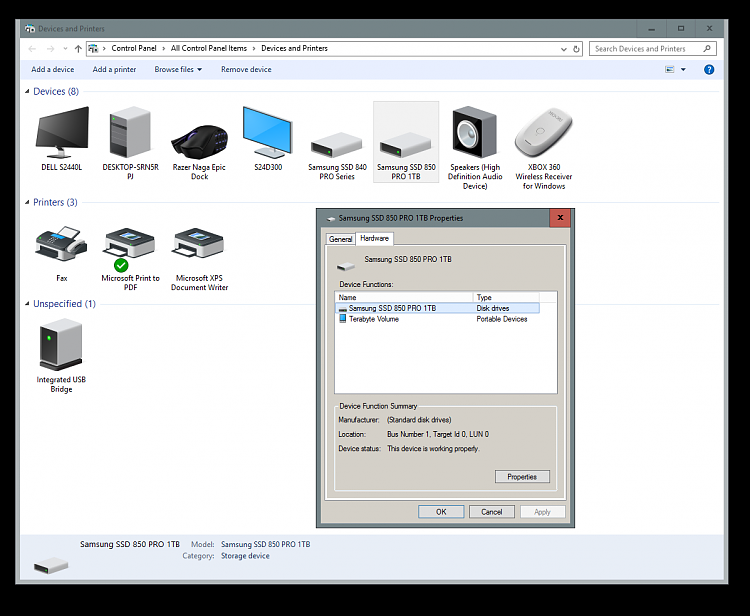Switch to the Hardware tab
This screenshot has height=616, width=750.
pos(375,238)
